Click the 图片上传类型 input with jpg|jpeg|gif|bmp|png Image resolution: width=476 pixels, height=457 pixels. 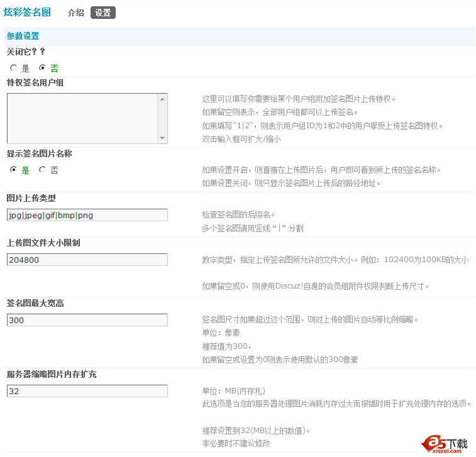click(x=87, y=215)
